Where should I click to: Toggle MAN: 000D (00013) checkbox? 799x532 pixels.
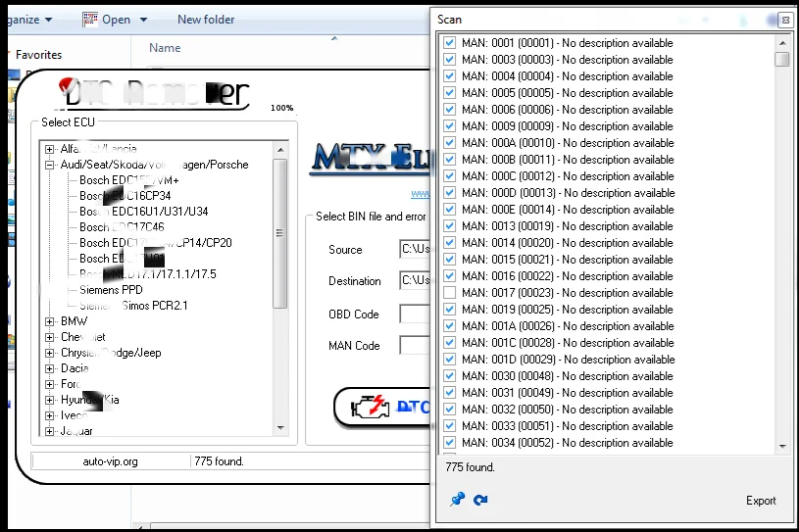(449, 192)
